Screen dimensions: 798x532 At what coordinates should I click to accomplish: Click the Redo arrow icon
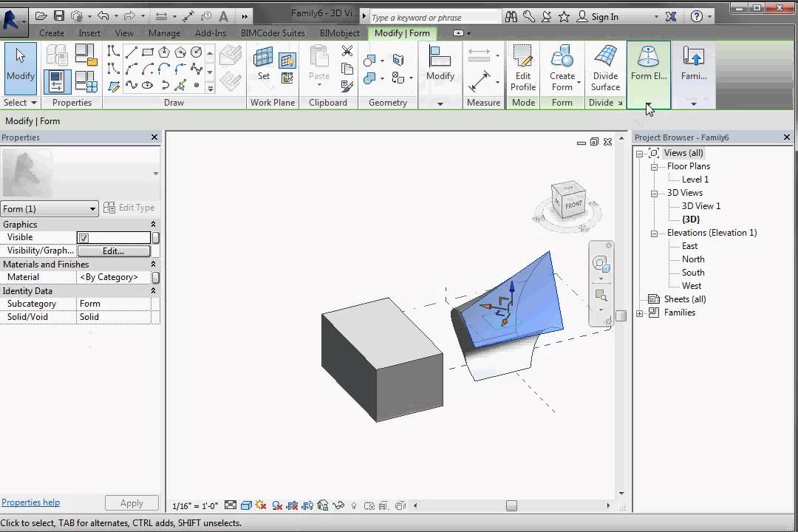click(130, 16)
